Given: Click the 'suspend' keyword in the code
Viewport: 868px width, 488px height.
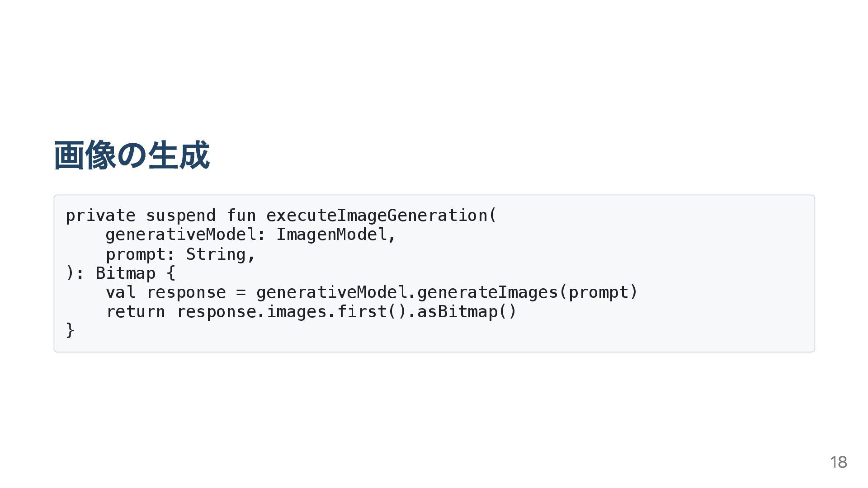Looking at the screenshot, I should click(x=180, y=216).
